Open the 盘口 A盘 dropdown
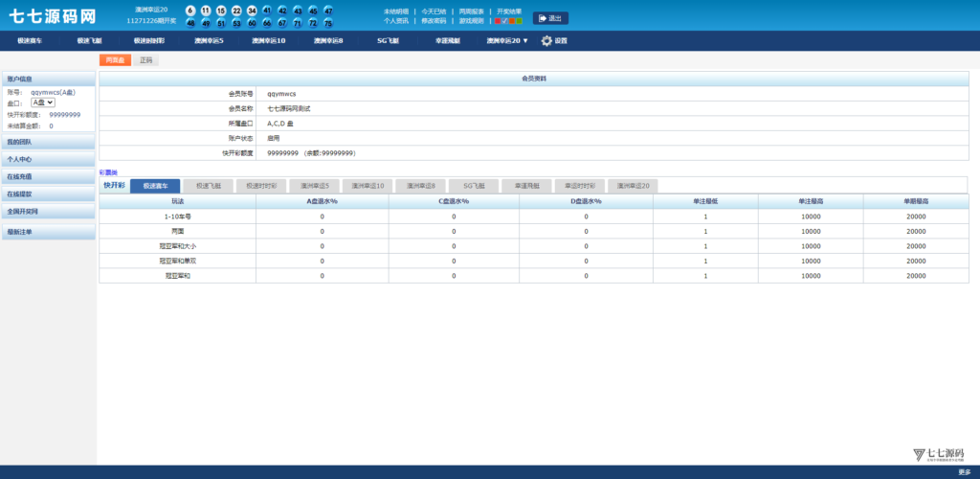980x479 pixels. [x=43, y=103]
